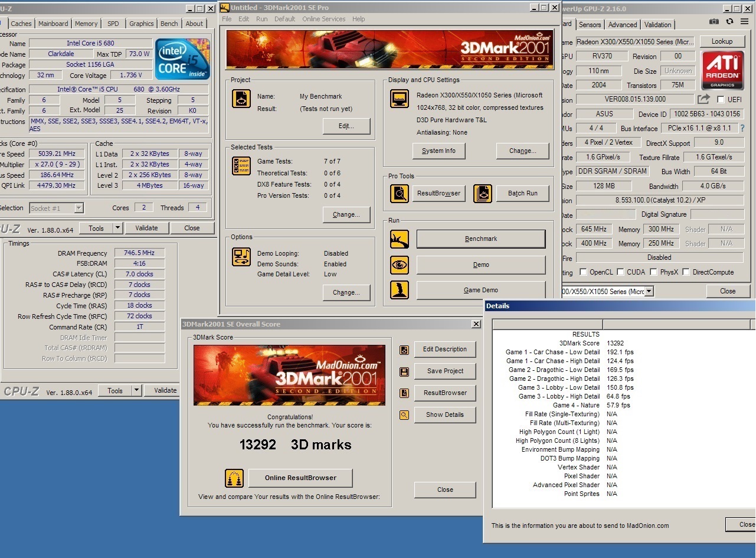The width and height of the screenshot is (756, 558).
Task: Click the Show Details magnifier icon
Action: coord(404,415)
